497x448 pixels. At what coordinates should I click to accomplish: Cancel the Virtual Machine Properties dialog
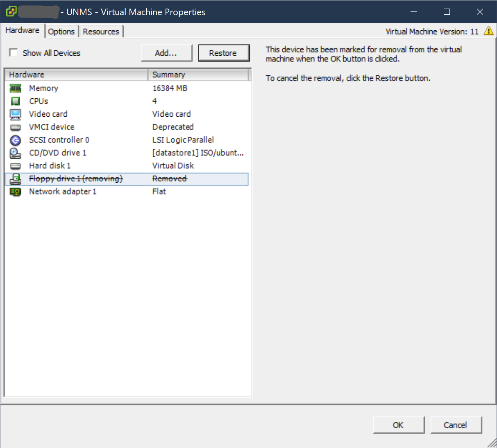[x=456, y=425]
